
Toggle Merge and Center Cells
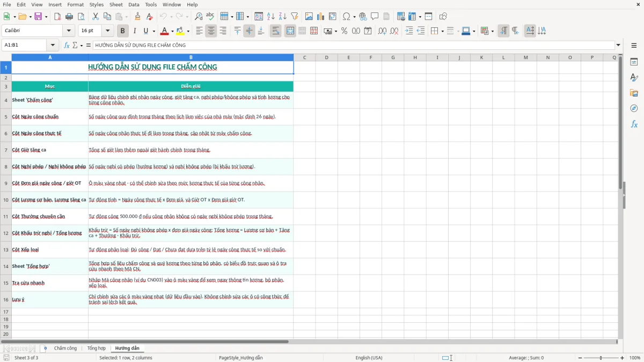pyautogui.click(x=290, y=31)
